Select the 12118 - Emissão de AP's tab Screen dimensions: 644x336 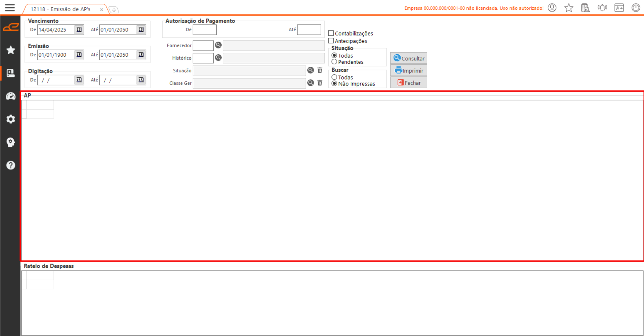60,9
